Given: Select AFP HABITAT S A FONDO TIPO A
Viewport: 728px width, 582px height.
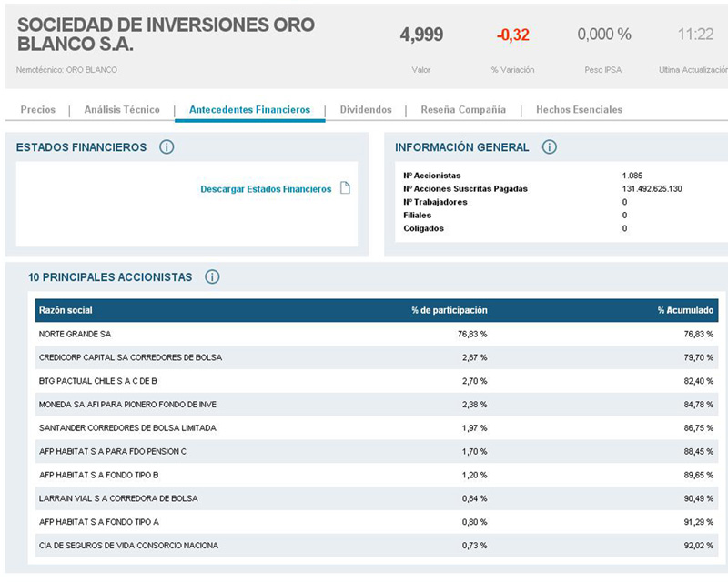Looking at the screenshot, I should click(99, 522).
